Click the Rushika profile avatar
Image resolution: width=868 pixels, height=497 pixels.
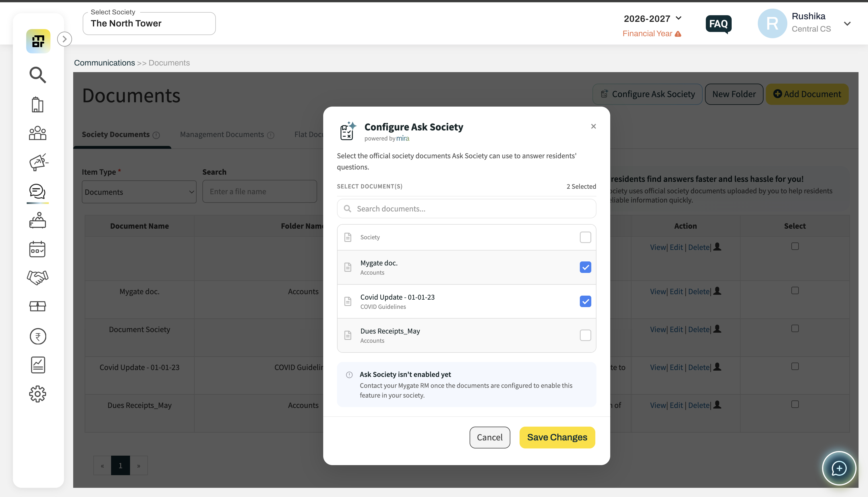click(x=772, y=23)
